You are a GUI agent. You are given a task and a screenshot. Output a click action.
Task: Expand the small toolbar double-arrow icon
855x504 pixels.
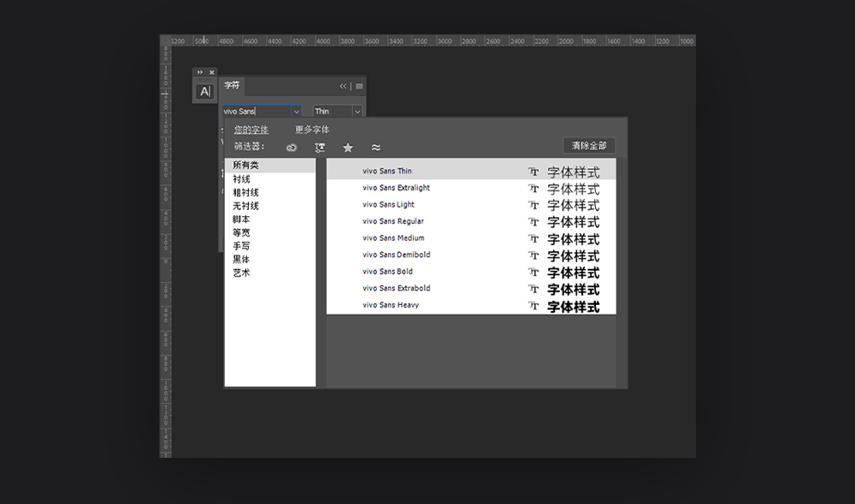[200, 73]
